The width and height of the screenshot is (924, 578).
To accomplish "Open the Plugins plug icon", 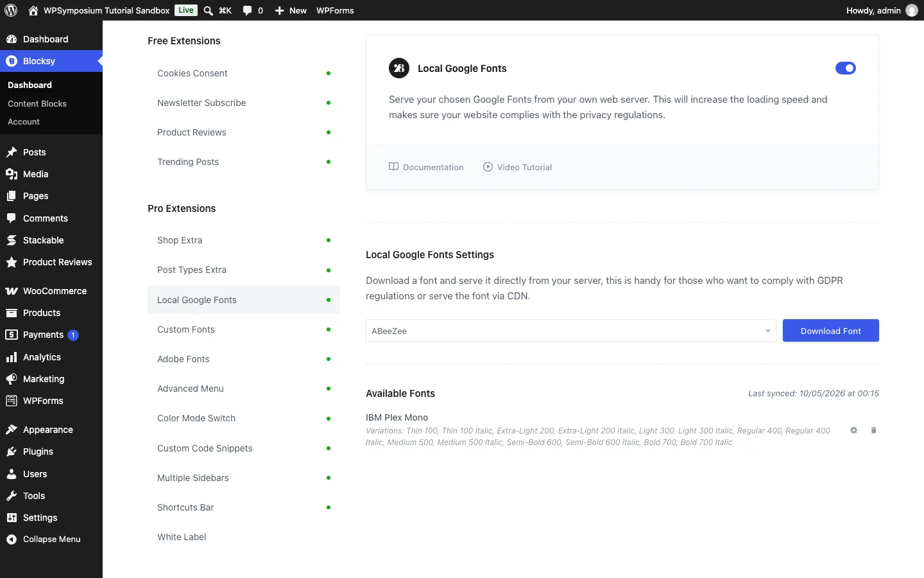I will (12, 451).
